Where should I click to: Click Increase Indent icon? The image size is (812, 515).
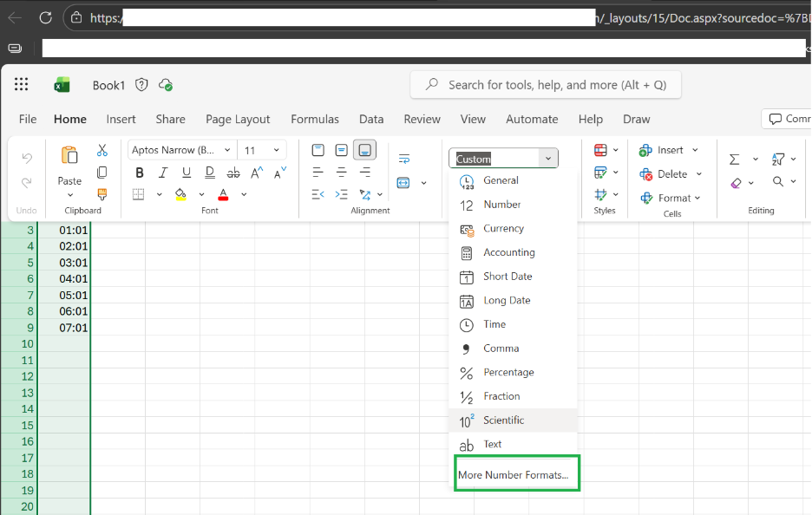point(341,194)
